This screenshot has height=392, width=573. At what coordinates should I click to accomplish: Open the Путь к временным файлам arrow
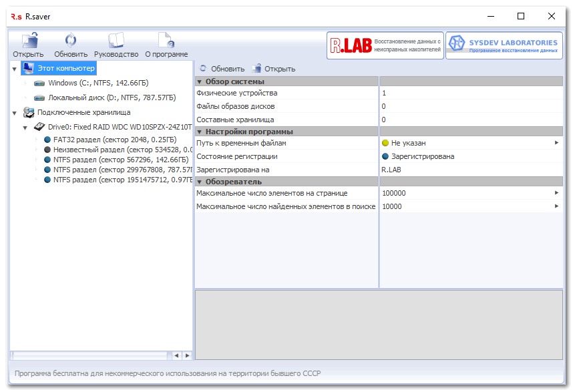556,143
